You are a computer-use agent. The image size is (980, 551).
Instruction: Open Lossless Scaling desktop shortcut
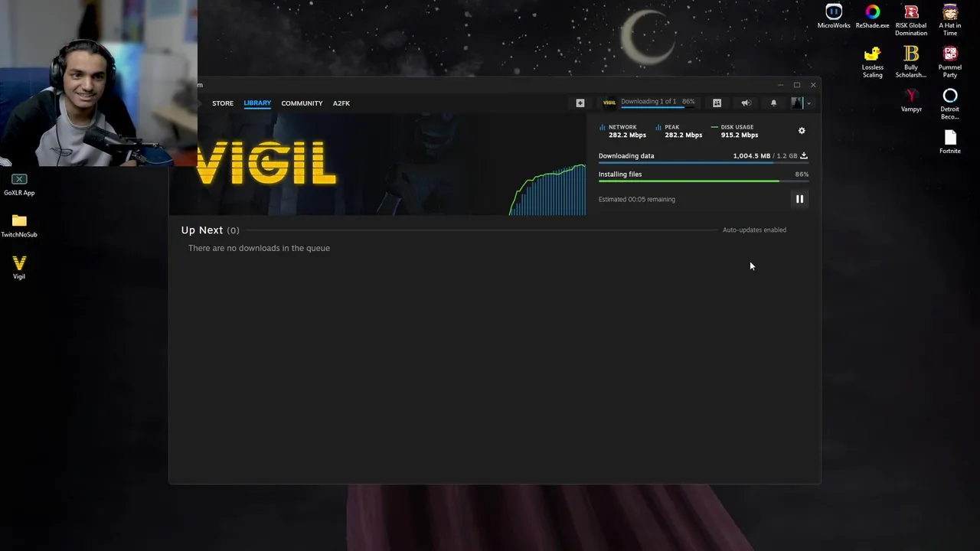click(x=872, y=62)
